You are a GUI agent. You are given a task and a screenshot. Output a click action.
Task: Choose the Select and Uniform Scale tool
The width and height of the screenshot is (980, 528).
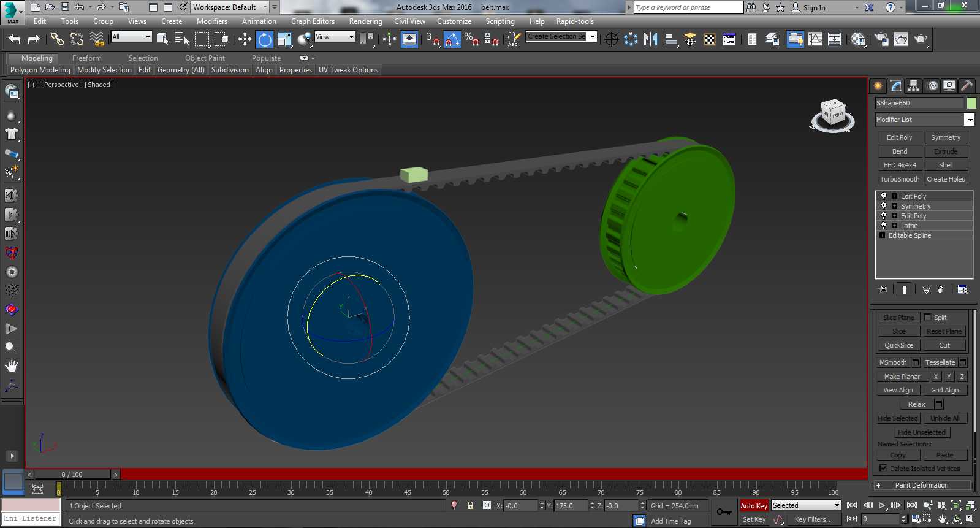(x=284, y=39)
